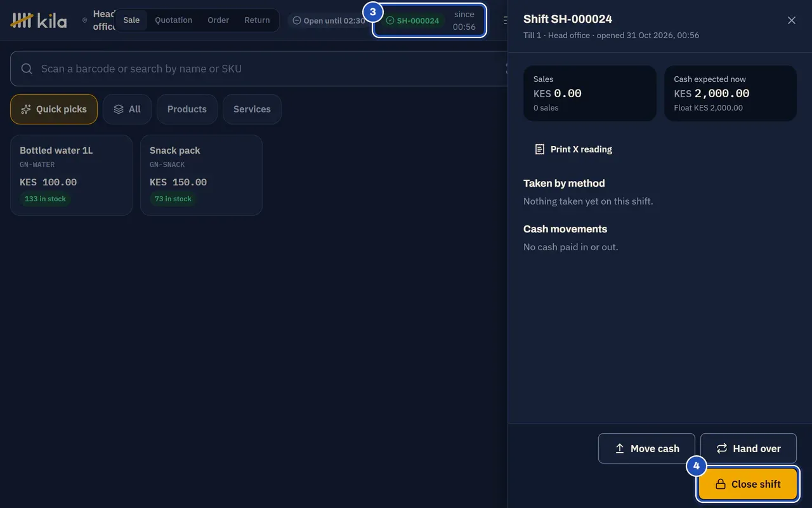Switch to the Sale mode tab
This screenshot has height=508, width=812.
(x=131, y=20)
